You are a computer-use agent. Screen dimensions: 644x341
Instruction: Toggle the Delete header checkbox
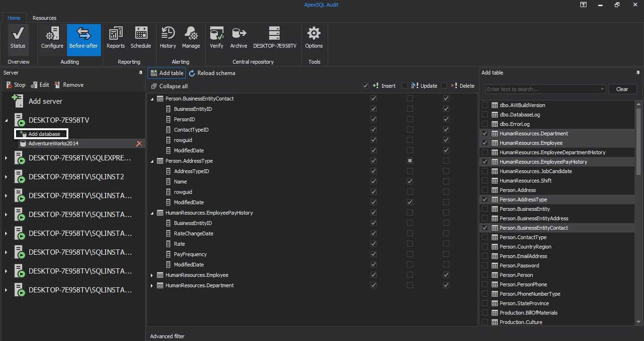tap(444, 86)
